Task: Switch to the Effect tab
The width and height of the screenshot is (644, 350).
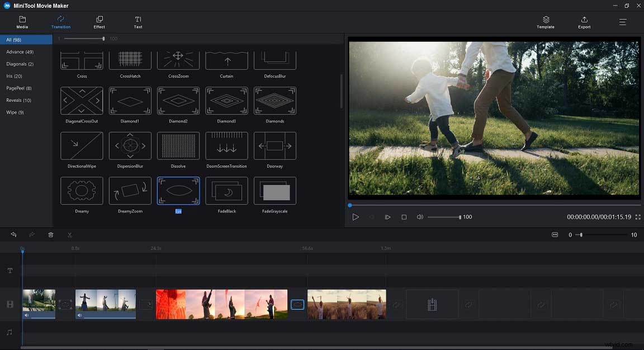Action: pyautogui.click(x=99, y=22)
